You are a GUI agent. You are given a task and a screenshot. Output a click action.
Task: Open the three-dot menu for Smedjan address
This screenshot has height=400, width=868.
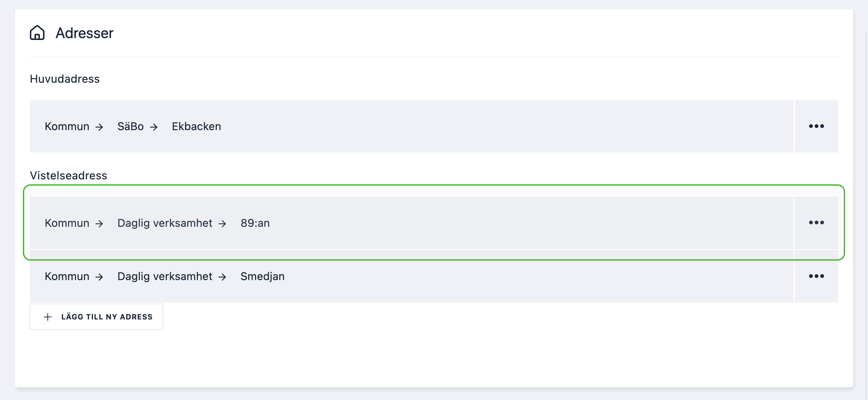click(x=816, y=276)
